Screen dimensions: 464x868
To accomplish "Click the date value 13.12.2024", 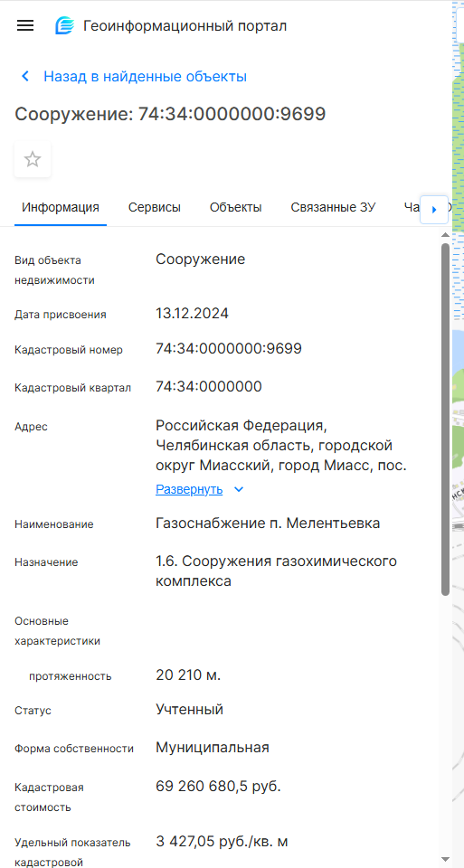I will pyautogui.click(x=192, y=314).
